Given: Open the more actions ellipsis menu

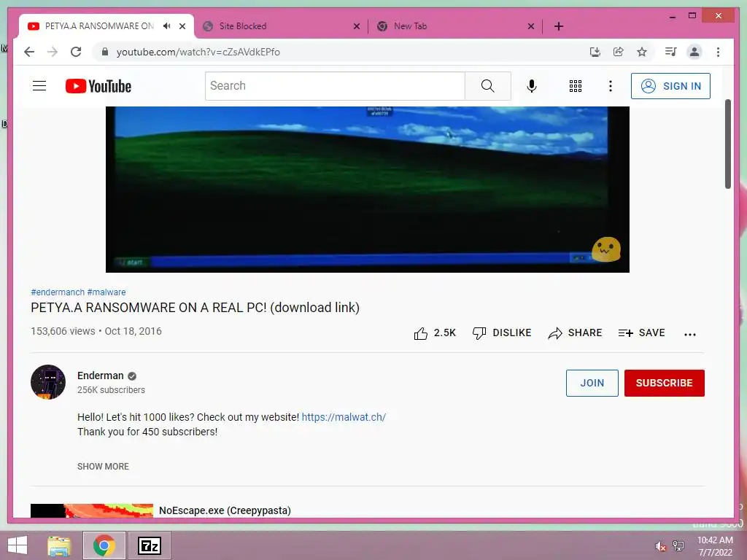Looking at the screenshot, I should (x=690, y=334).
